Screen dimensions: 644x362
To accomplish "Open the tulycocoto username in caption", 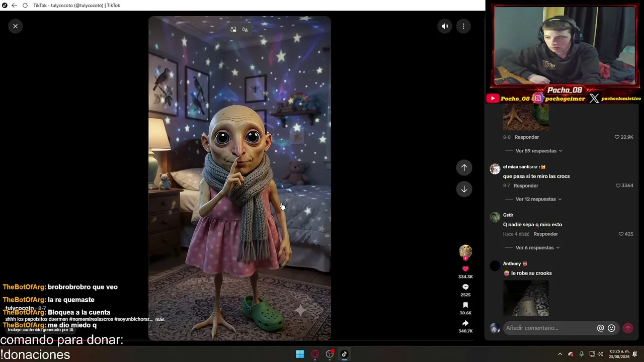I will pyautogui.click(x=20, y=308).
